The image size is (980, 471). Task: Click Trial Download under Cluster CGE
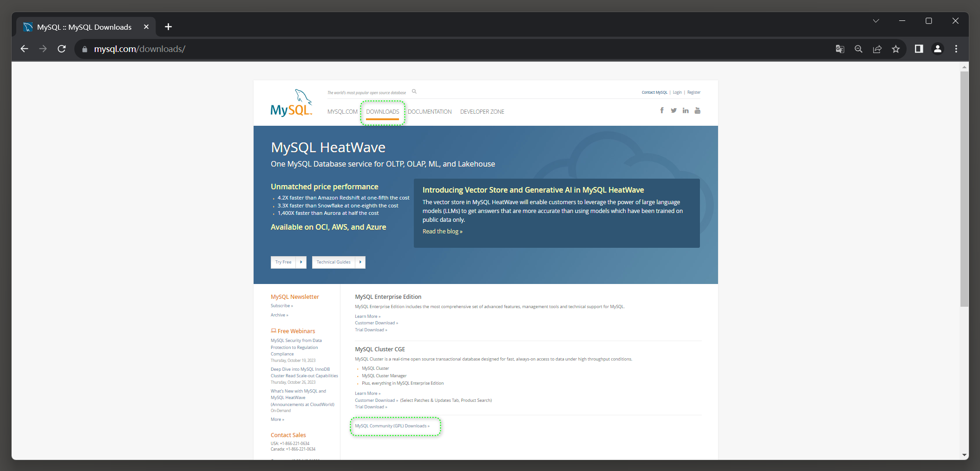[x=371, y=407]
